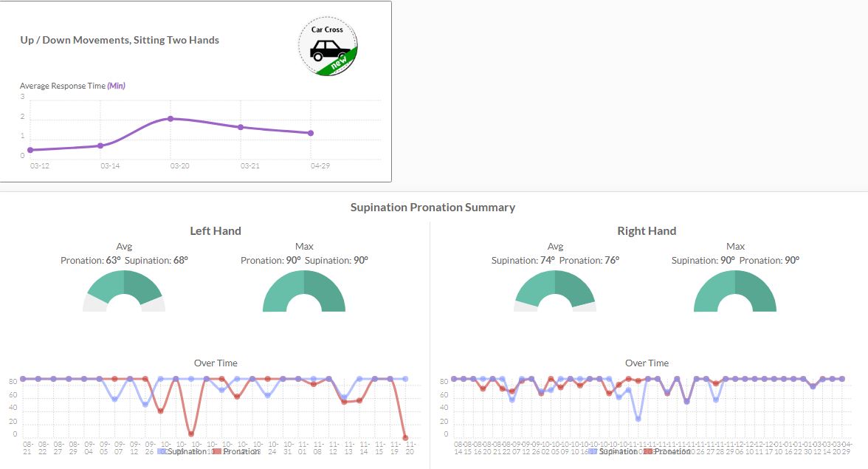Hide Pronation series in Right Hand chart legend

tap(667, 451)
